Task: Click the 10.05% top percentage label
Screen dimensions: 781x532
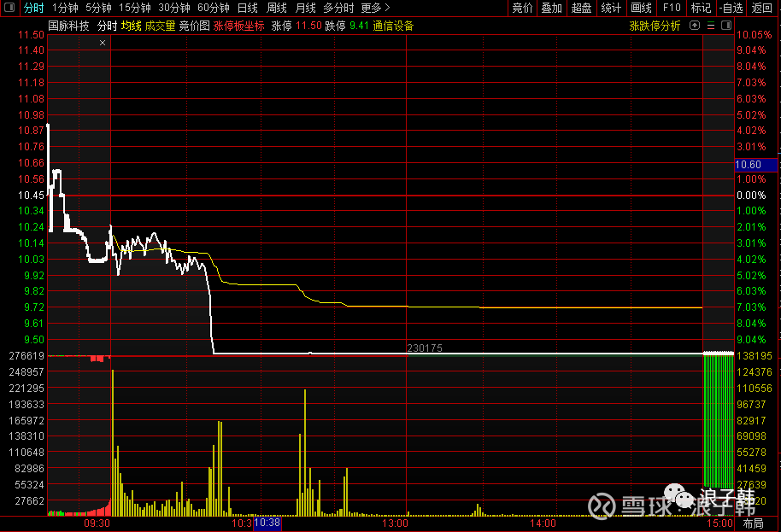Action: [754, 35]
